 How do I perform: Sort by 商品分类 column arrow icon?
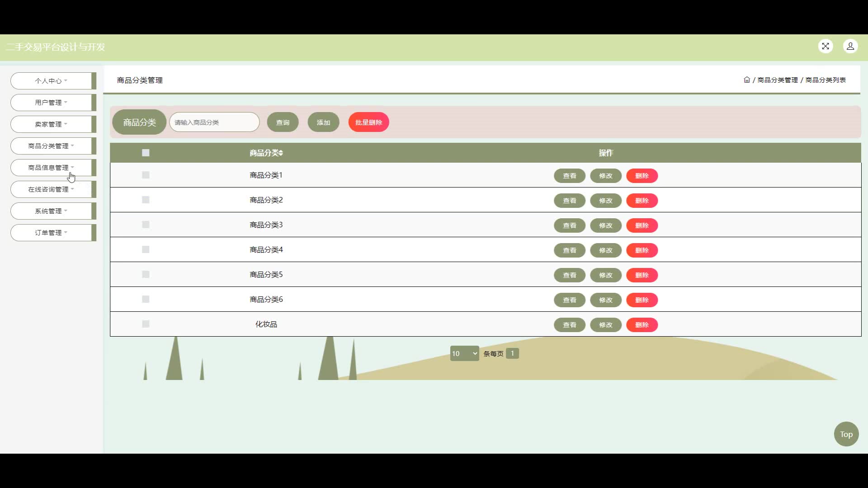[x=281, y=153]
